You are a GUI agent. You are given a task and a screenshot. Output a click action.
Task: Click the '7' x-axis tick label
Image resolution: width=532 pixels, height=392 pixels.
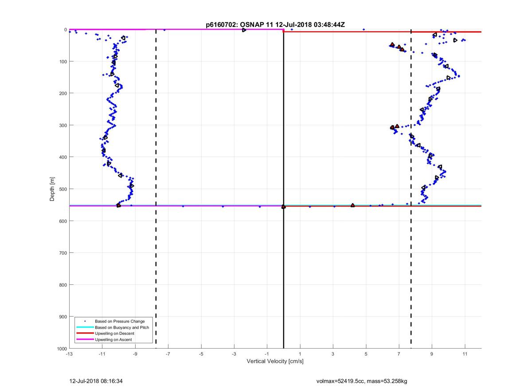[399, 354]
